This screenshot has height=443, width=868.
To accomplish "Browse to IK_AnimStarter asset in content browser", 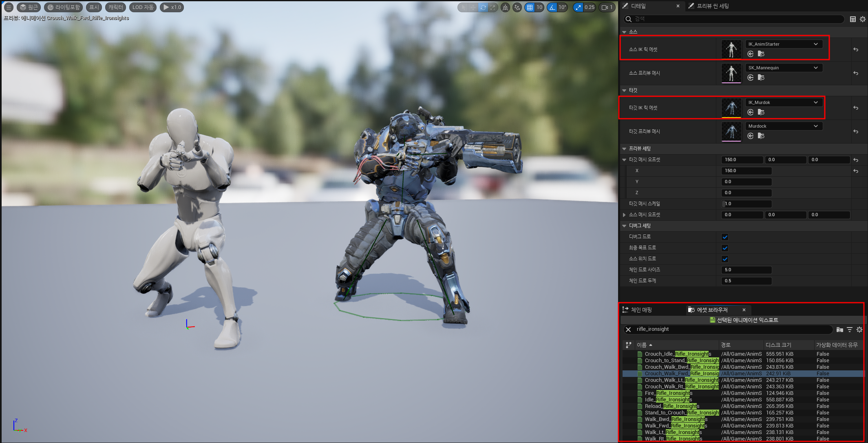I will pyautogui.click(x=761, y=54).
